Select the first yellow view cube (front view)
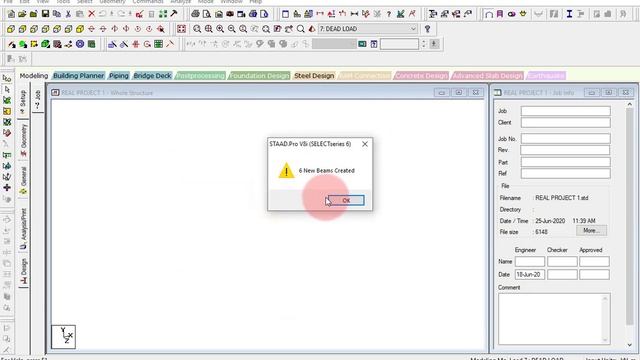This screenshot has width=640, height=360. tap(11, 29)
